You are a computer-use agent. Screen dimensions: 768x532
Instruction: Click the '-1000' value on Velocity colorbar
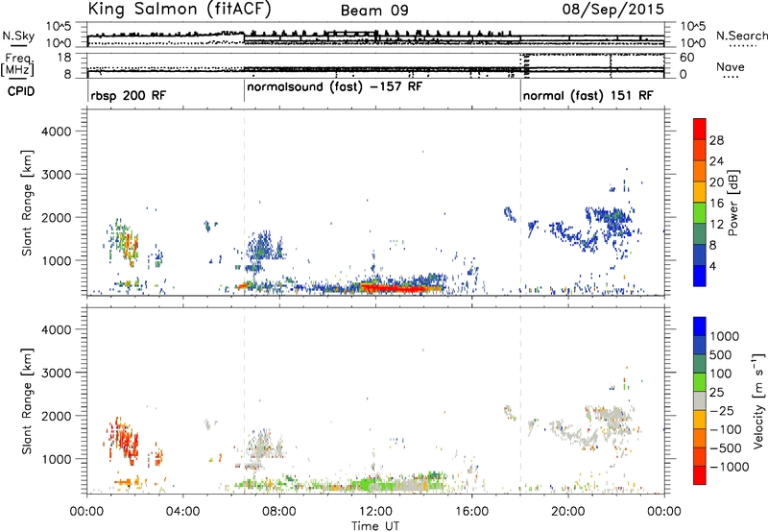tap(730, 467)
